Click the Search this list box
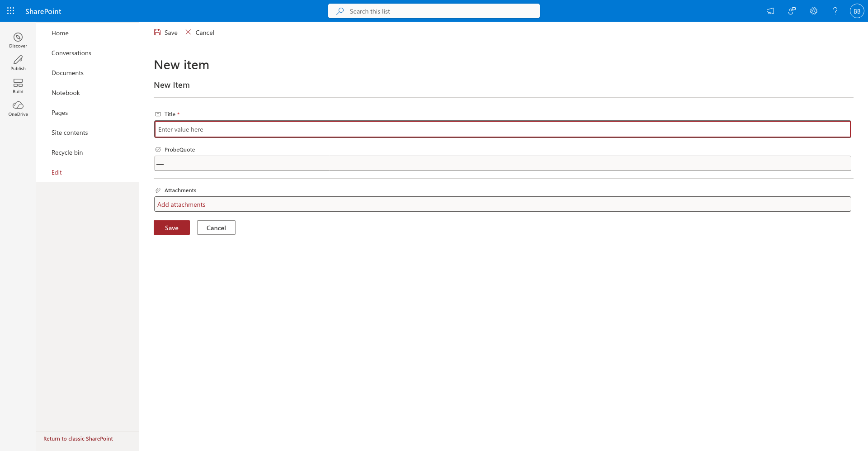The height and width of the screenshot is (451, 868). click(434, 11)
